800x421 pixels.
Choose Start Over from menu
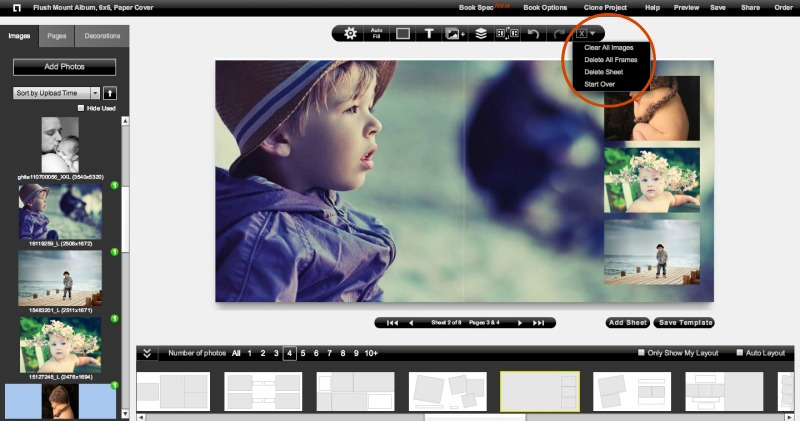click(x=599, y=84)
